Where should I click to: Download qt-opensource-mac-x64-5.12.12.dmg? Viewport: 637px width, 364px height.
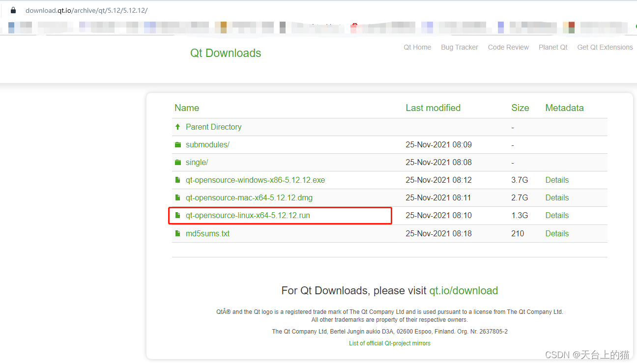pos(249,197)
